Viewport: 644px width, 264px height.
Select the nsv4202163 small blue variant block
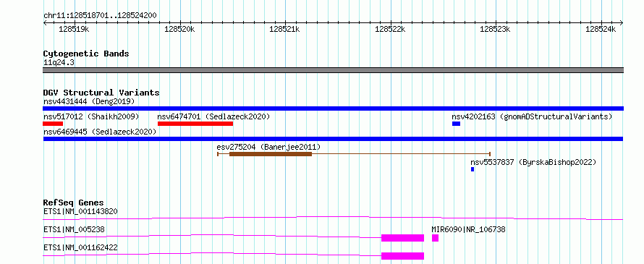coord(456,124)
